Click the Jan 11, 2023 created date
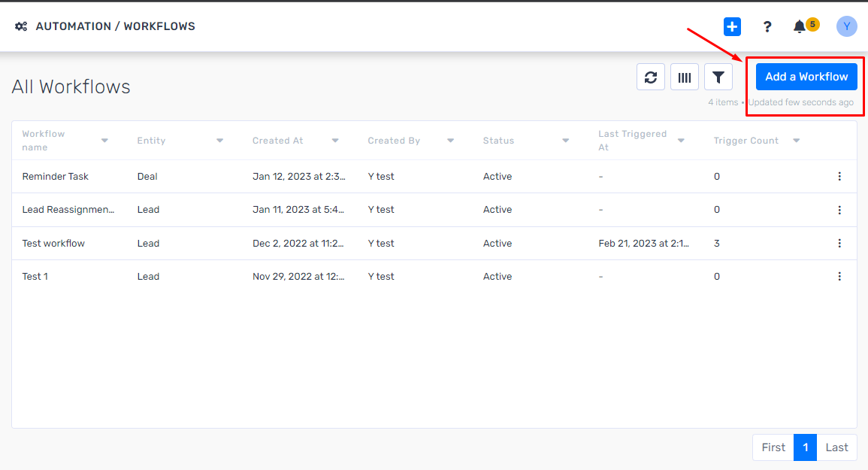868x470 pixels. 298,210
